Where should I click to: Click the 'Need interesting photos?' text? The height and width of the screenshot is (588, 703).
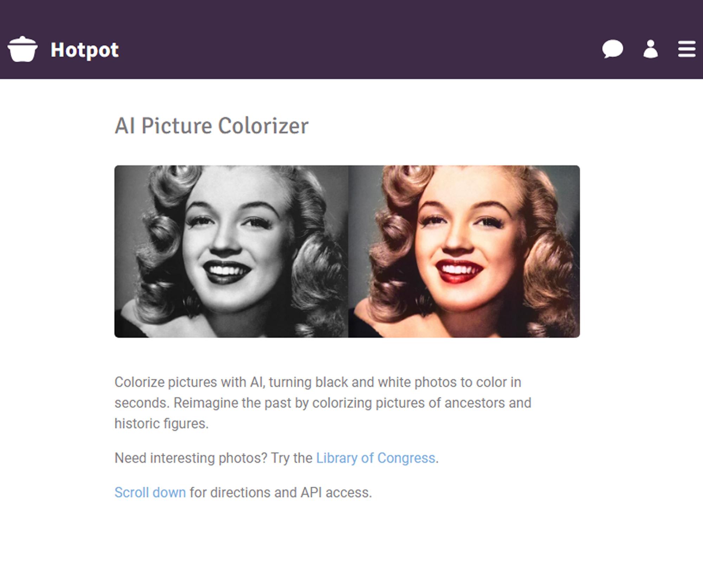click(x=191, y=458)
